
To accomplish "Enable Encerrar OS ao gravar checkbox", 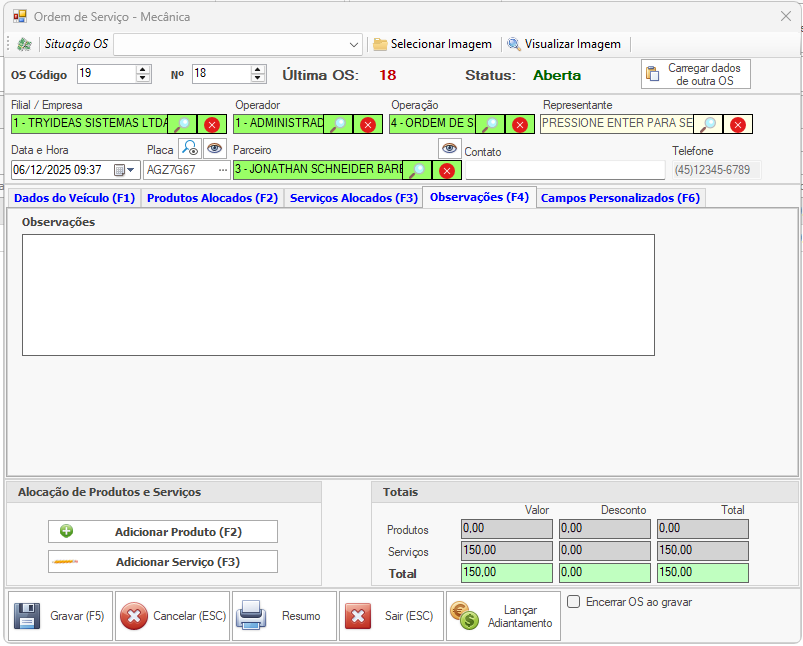I will (574, 602).
